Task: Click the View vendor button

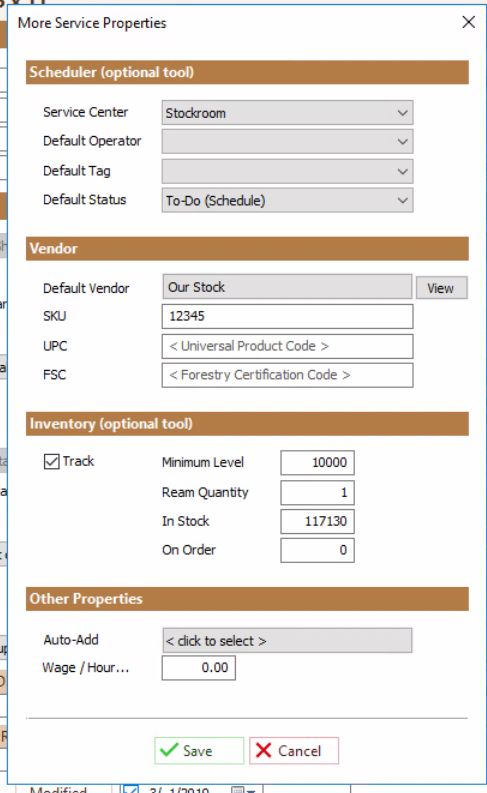Action: coord(441,288)
